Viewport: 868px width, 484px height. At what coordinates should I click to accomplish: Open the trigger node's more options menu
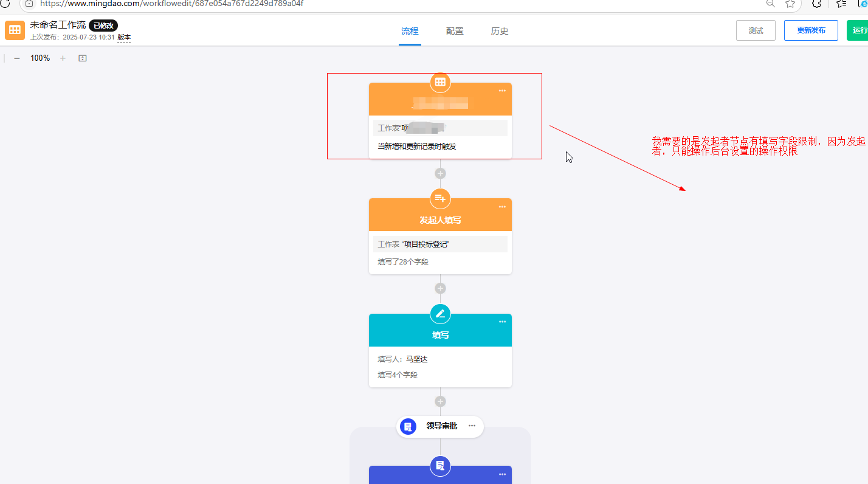coord(502,91)
